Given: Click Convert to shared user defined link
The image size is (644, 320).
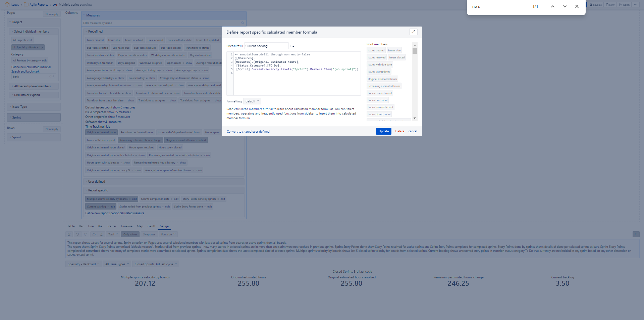Looking at the screenshot, I should click(248, 132).
